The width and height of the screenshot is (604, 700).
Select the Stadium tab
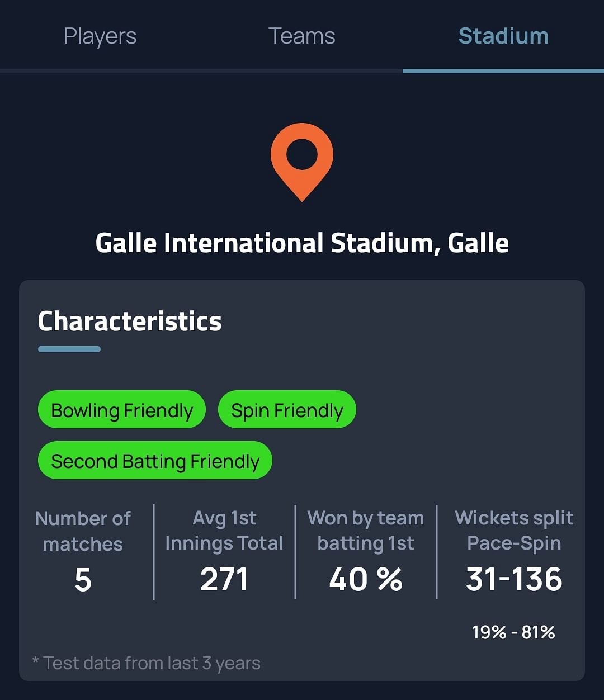pos(503,36)
